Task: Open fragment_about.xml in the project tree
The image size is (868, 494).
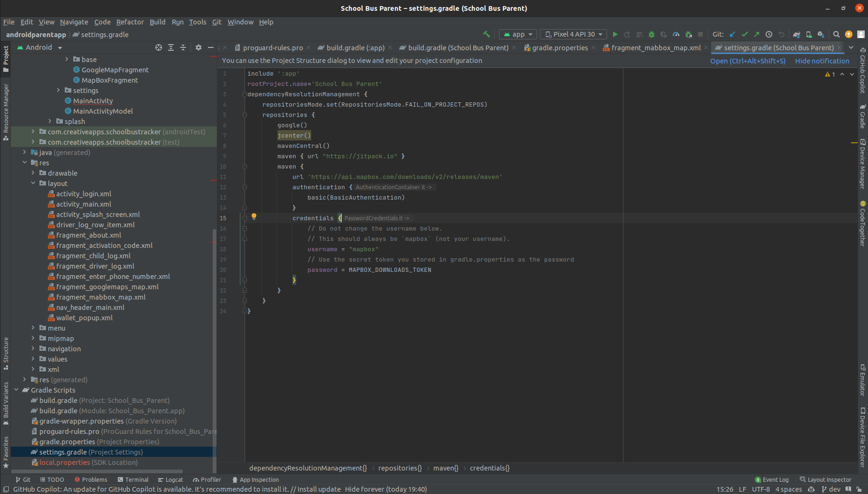Action: (88, 235)
